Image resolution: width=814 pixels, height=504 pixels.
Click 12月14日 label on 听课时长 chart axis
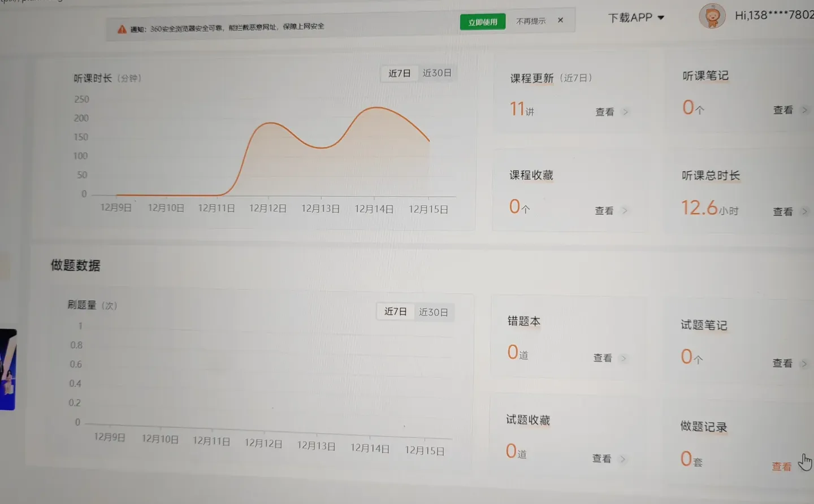click(374, 209)
